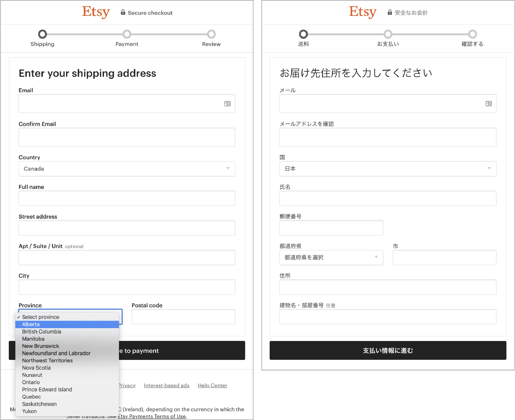
Task: Click the 支払い情報に進む button
Action: [x=388, y=350]
